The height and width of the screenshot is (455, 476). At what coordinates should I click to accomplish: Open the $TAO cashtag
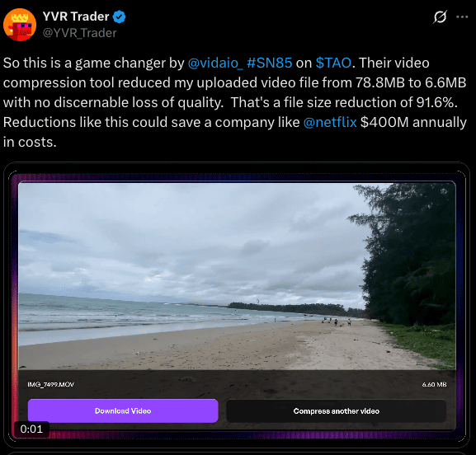[333, 63]
